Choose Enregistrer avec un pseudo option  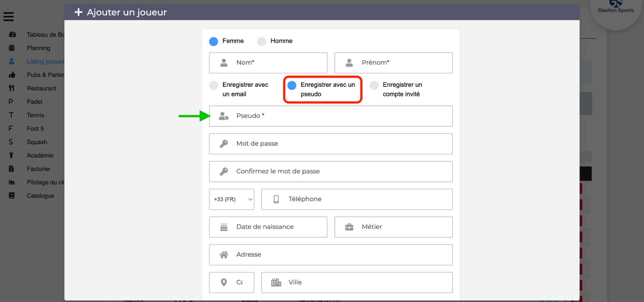click(x=292, y=85)
